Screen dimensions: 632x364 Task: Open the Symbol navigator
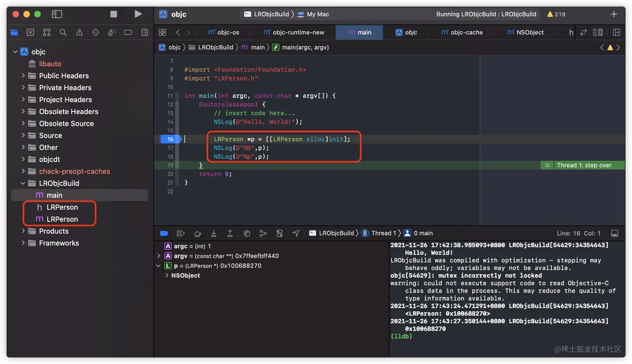pyautogui.click(x=47, y=32)
